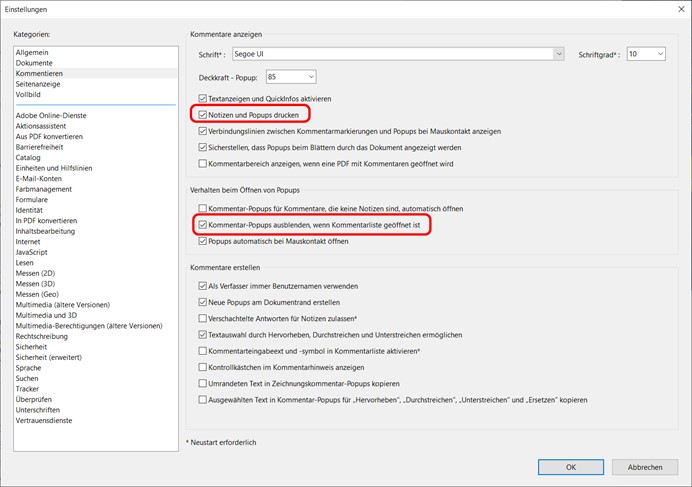Image resolution: width=692 pixels, height=487 pixels.
Task: Open Aus PDF konvertieren category
Action: point(49,137)
